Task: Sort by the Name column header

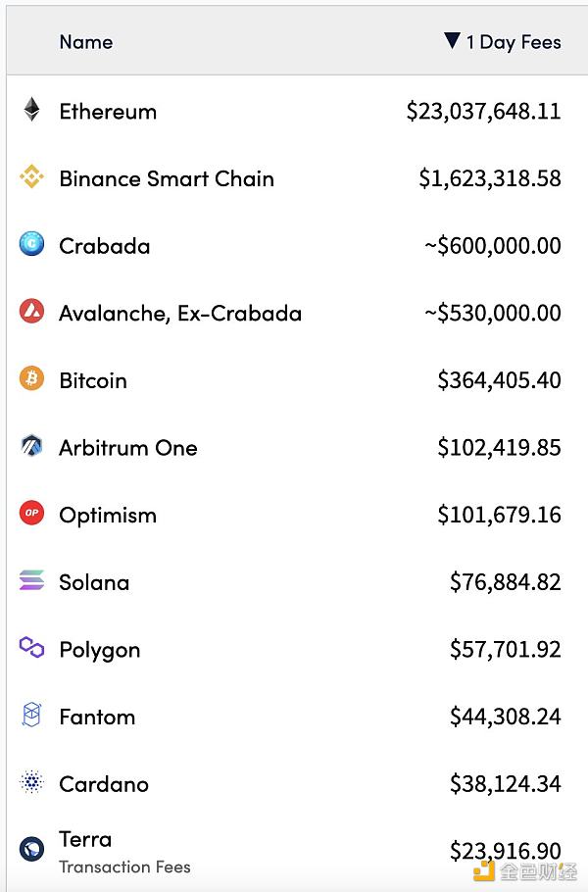Action: point(86,42)
